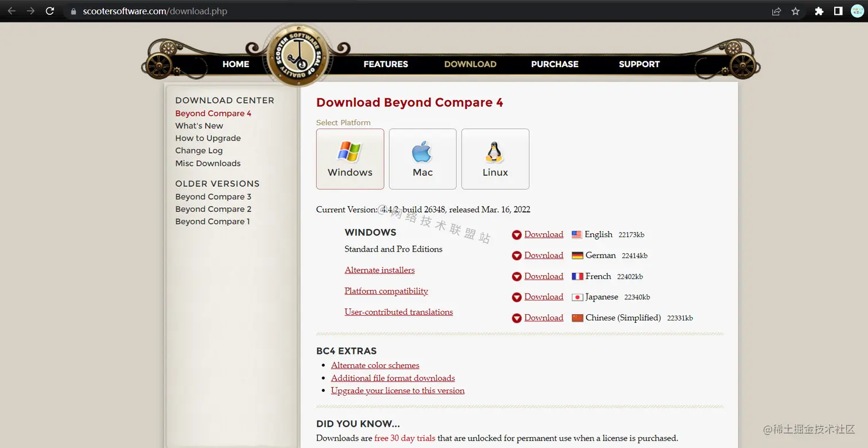Click the Current Version build text
This screenshot has width=868, height=448.
click(423, 210)
